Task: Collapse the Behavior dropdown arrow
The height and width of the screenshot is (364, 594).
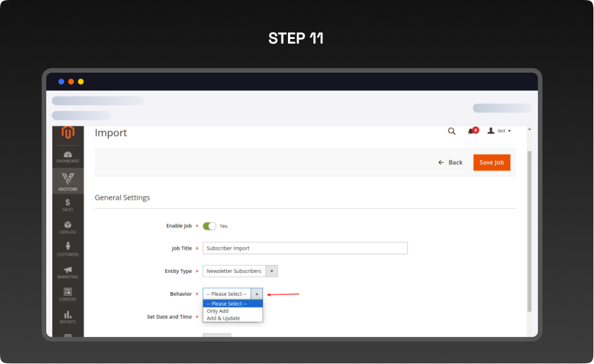Action: pyautogui.click(x=257, y=294)
